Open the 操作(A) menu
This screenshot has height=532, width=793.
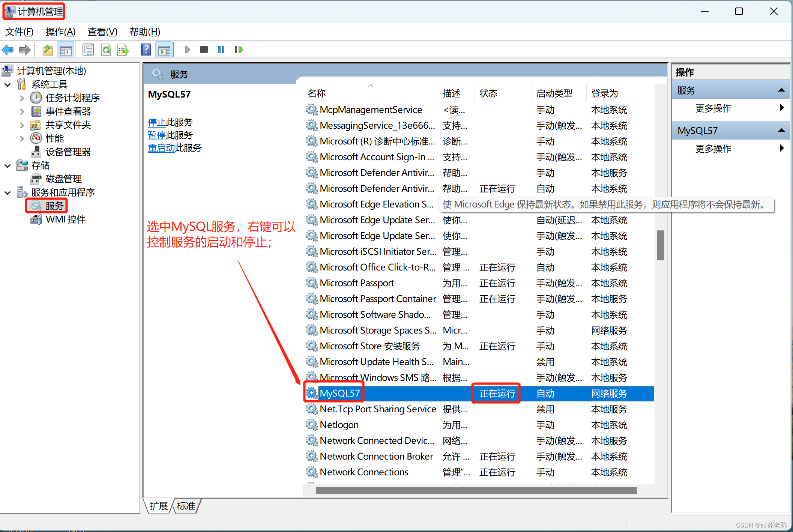pyautogui.click(x=60, y=32)
